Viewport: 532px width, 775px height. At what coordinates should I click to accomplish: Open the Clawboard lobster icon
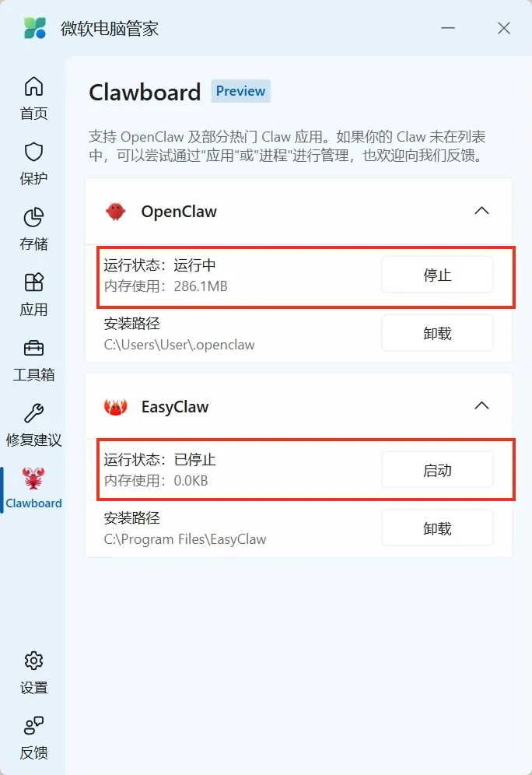pos(33,478)
